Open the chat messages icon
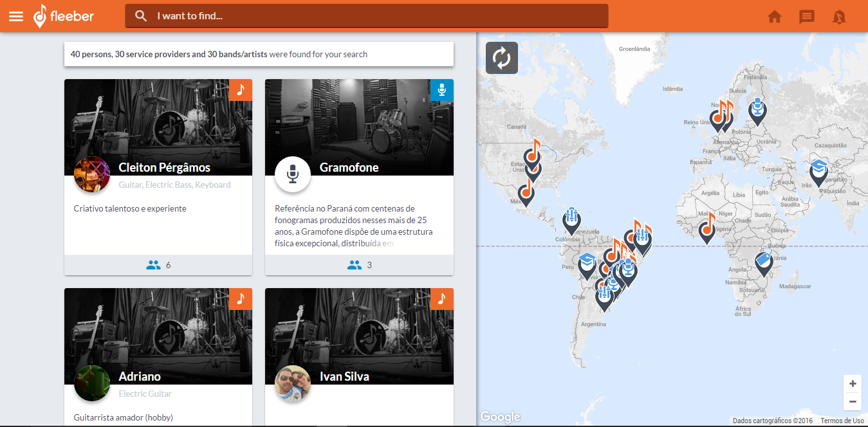The height and width of the screenshot is (427, 868). pos(807,17)
